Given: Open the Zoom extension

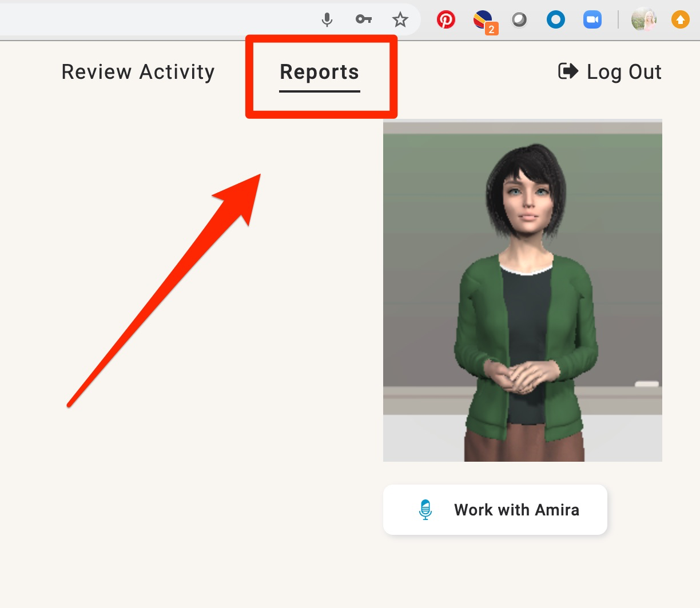Looking at the screenshot, I should pyautogui.click(x=592, y=20).
